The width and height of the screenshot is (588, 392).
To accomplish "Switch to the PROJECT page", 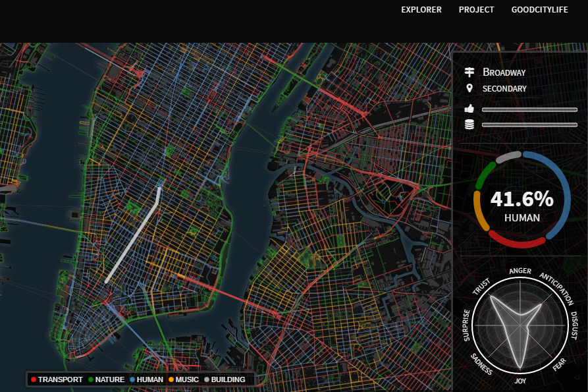I will (476, 10).
